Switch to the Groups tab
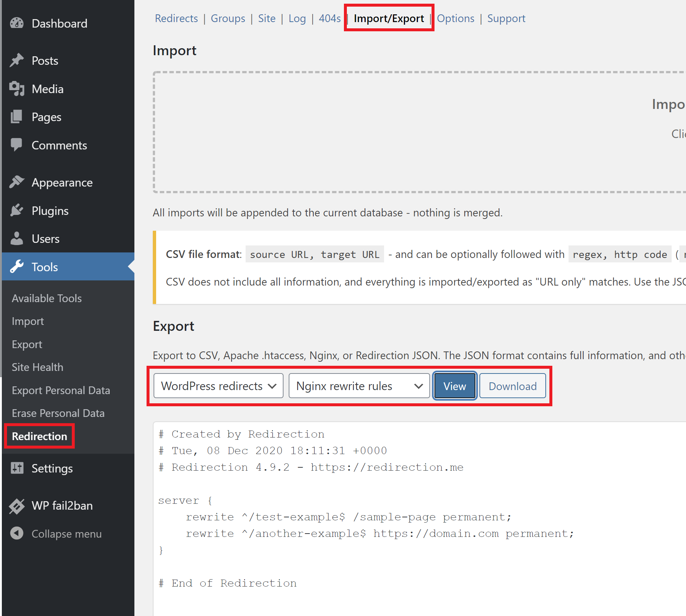This screenshot has width=686, height=616. click(x=228, y=18)
